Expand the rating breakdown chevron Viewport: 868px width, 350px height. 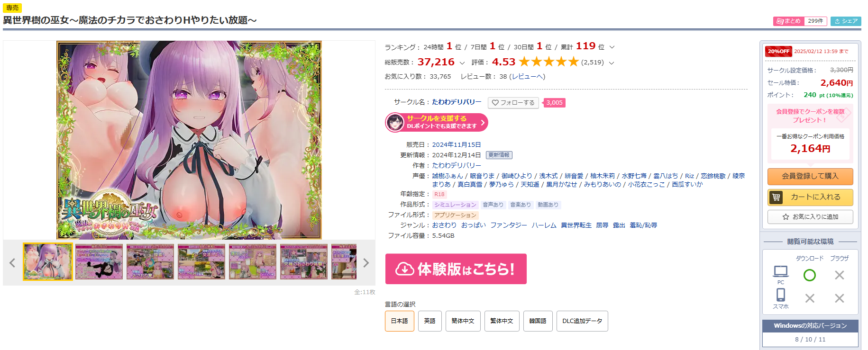point(612,63)
